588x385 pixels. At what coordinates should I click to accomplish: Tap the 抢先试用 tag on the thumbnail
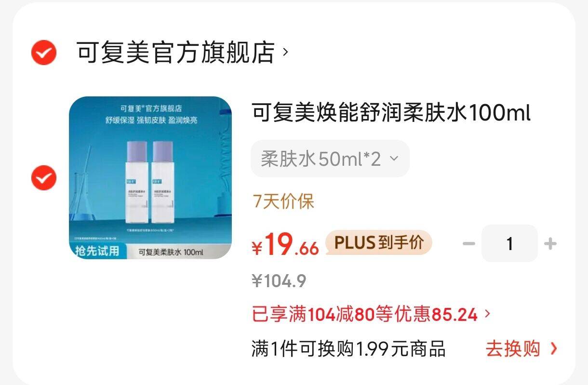(97, 251)
